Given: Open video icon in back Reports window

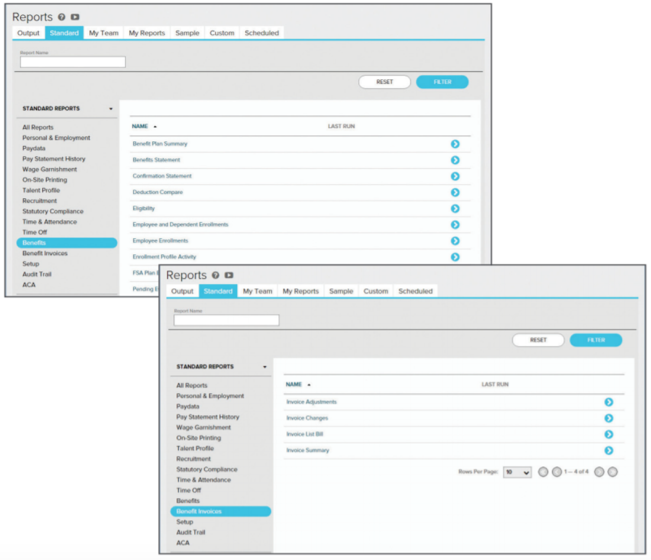Looking at the screenshot, I should tap(75, 17).
